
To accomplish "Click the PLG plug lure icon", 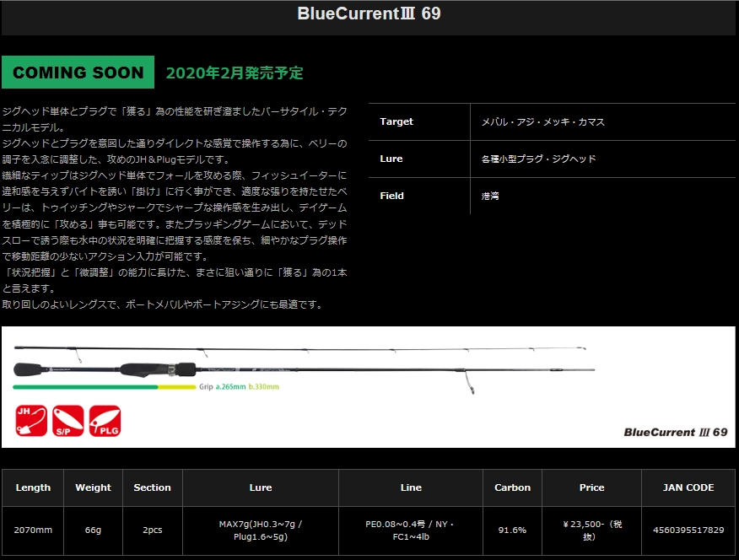I will click(x=105, y=421).
